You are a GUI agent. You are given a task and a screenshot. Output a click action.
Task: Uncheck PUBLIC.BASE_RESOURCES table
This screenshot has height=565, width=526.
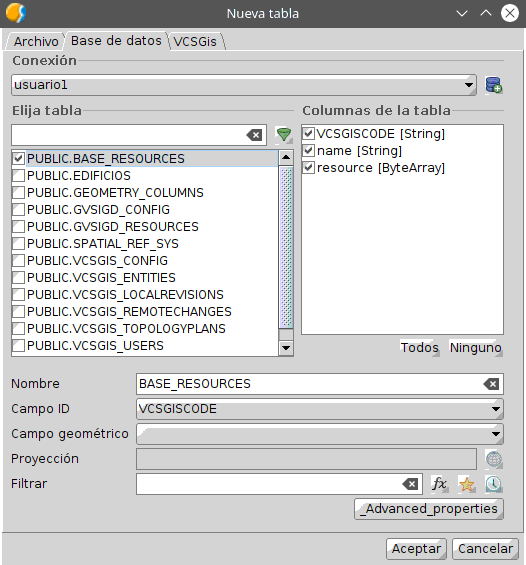(x=18, y=159)
